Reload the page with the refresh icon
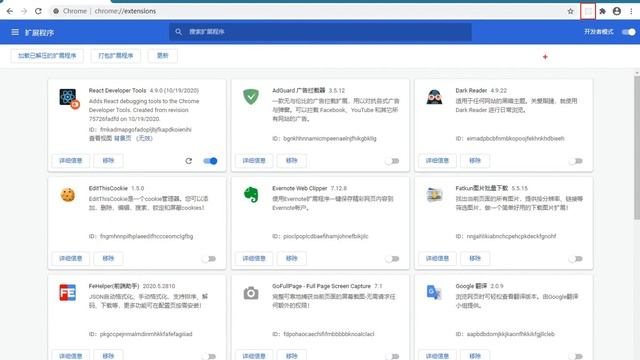This screenshot has width=640, height=360. [x=38, y=11]
